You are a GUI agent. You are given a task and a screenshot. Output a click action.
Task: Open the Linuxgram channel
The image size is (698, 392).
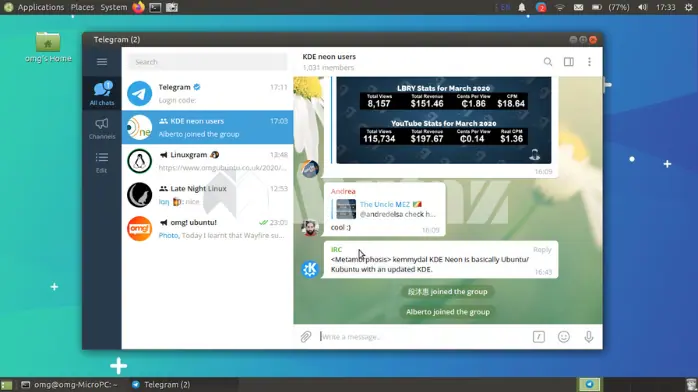coord(207,161)
